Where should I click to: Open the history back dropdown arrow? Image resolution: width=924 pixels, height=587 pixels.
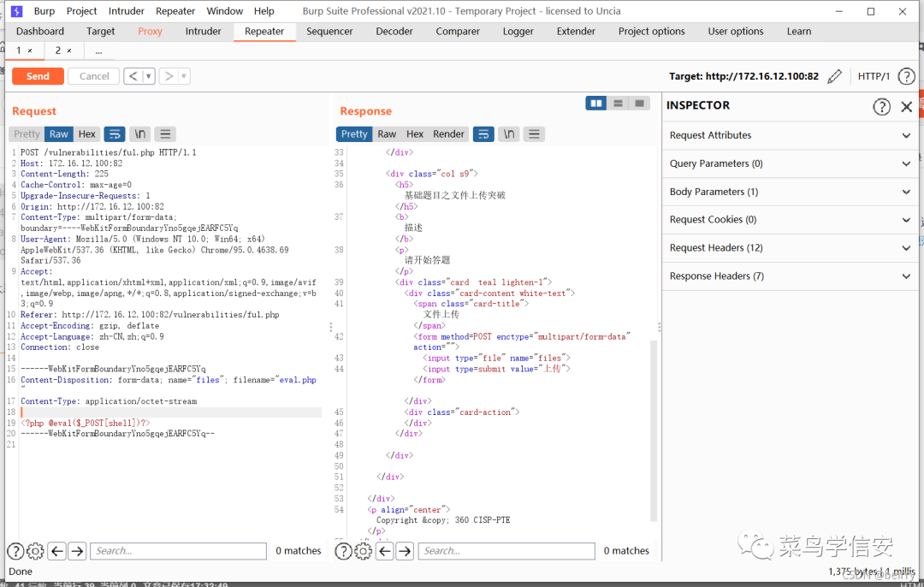(149, 76)
